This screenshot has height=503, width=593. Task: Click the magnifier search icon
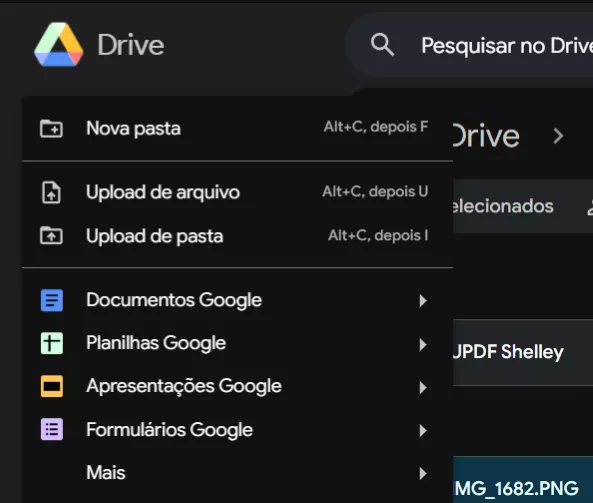(382, 45)
